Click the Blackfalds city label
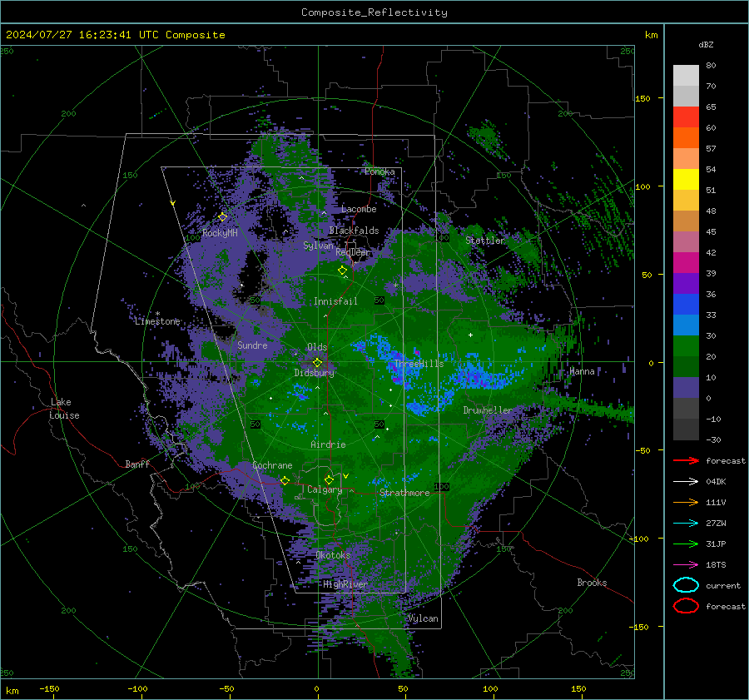The width and height of the screenshot is (749, 700). [354, 231]
